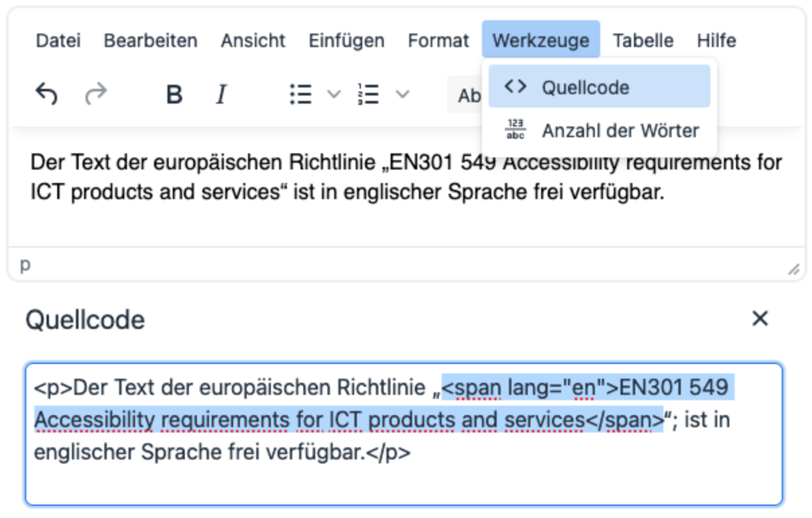Undo the last edit
812x518 pixels.
46,95
